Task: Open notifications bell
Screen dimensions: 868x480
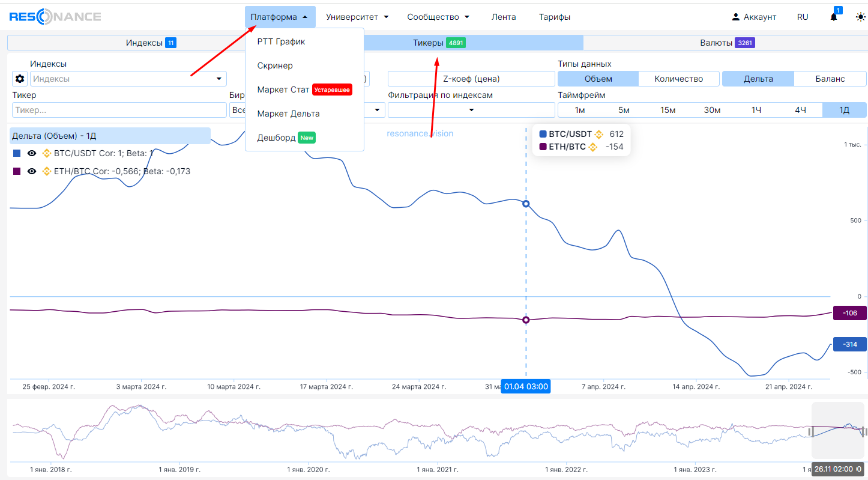Action: pyautogui.click(x=834, y=17)
